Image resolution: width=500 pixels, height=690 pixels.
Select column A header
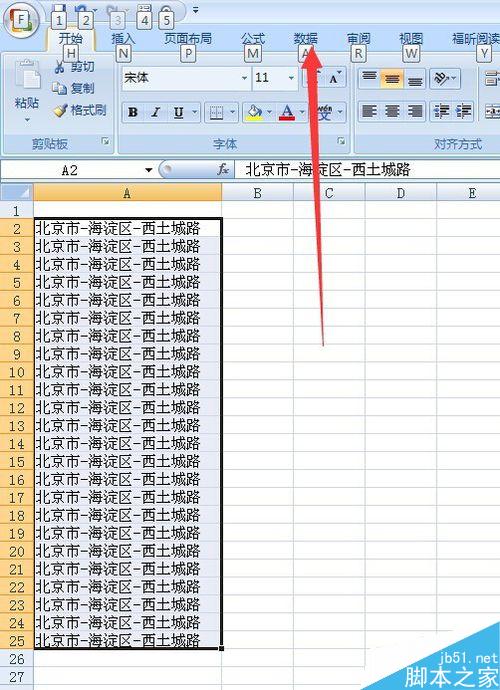point(128,192)
